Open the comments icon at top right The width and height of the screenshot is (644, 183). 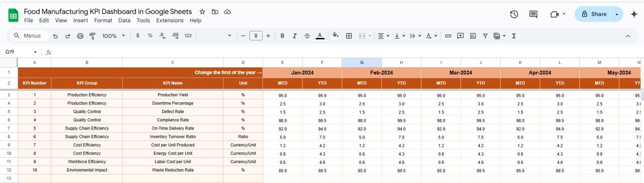coord(533,14)
